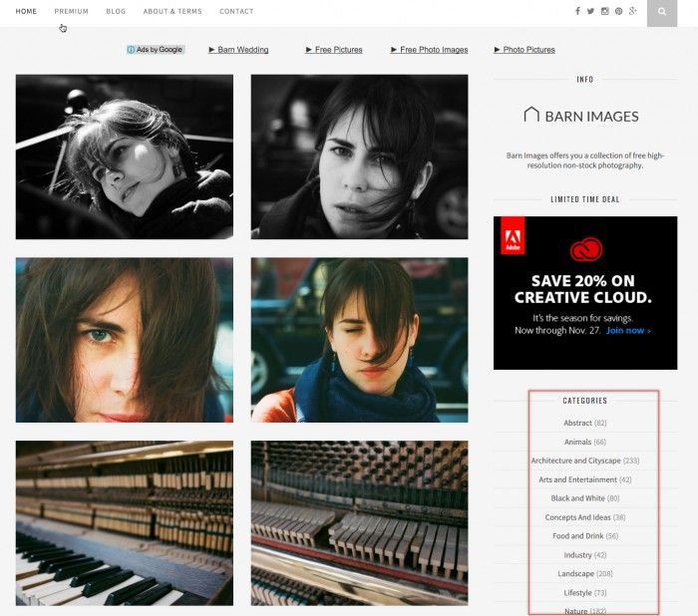Follow the Barn Wedding ad link
The height and width of the screenshot is (616, 698).
(x=238, y=50)
